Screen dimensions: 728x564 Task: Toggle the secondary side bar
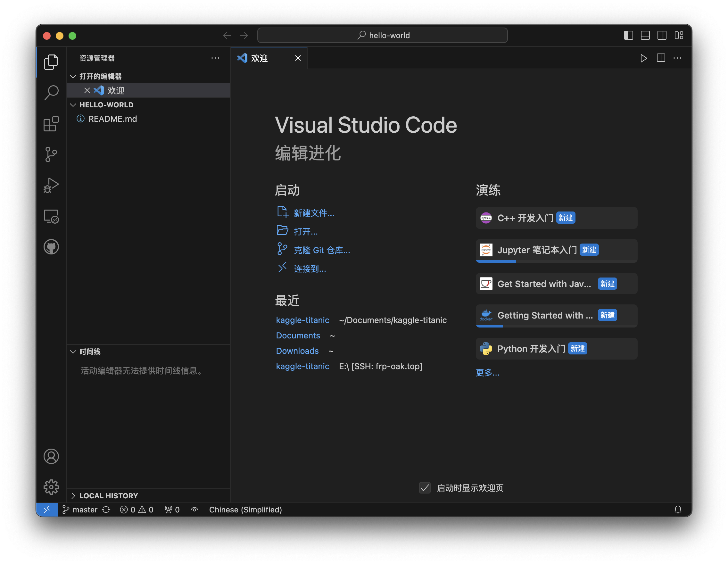point(662,35)
